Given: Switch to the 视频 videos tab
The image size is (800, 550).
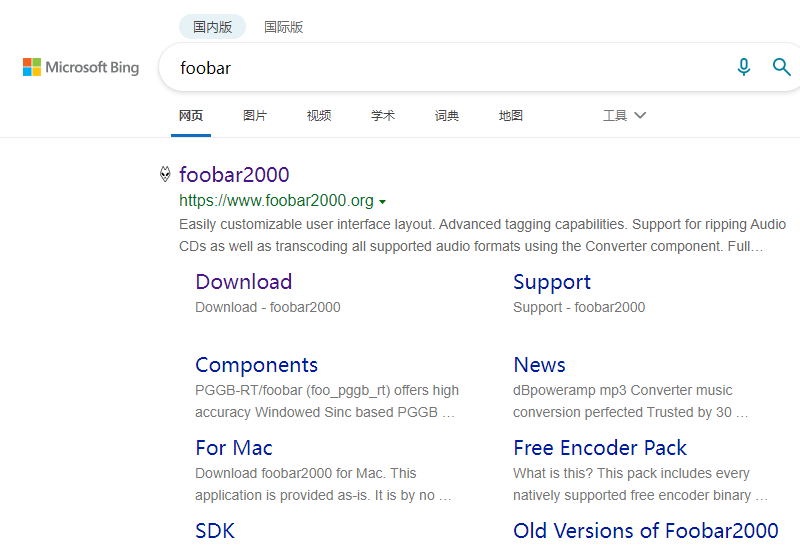Looking at the screenshot, I should (319, 115).
